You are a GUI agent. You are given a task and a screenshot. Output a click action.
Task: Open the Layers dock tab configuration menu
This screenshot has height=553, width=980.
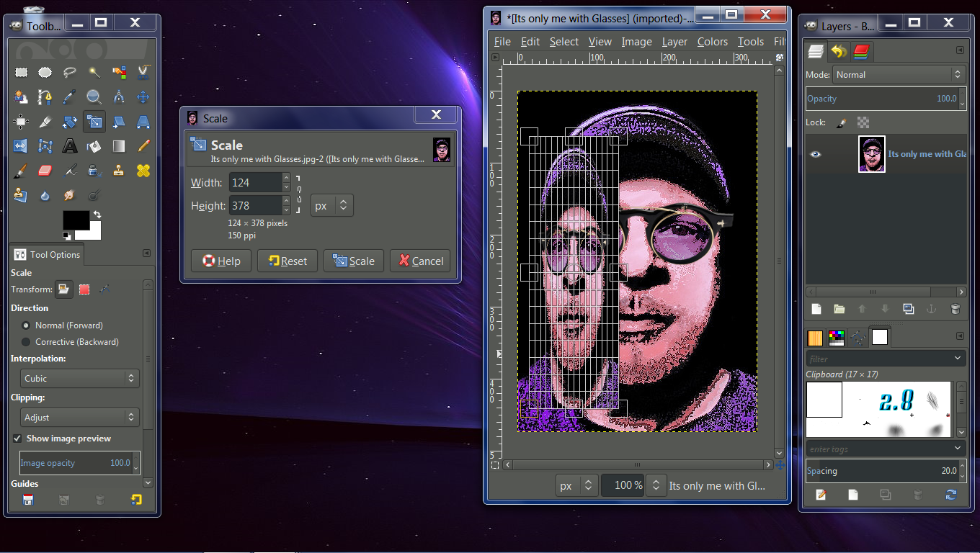tap(960, 50)
